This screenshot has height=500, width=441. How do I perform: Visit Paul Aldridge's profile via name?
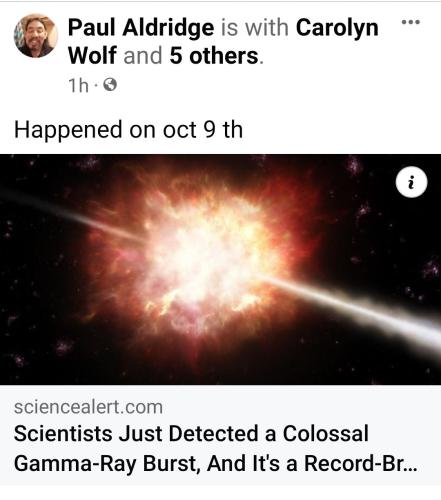(x=141, y=27)
